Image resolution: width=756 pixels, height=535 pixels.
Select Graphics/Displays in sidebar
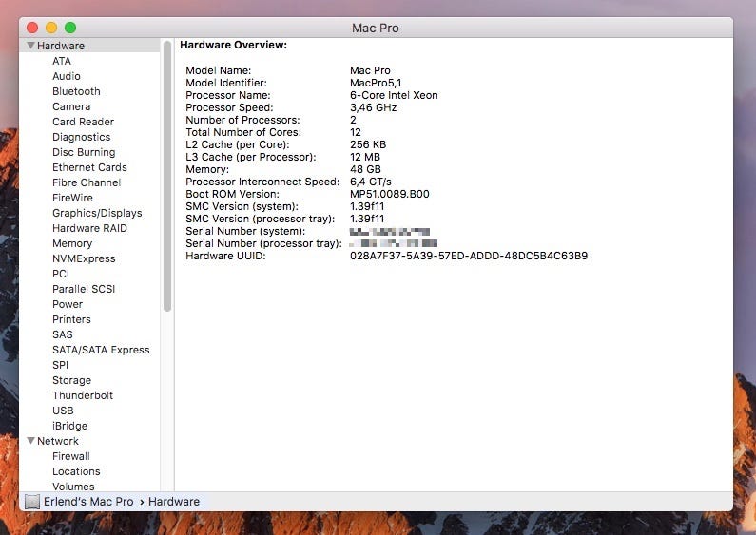click(x=96, y=213)
